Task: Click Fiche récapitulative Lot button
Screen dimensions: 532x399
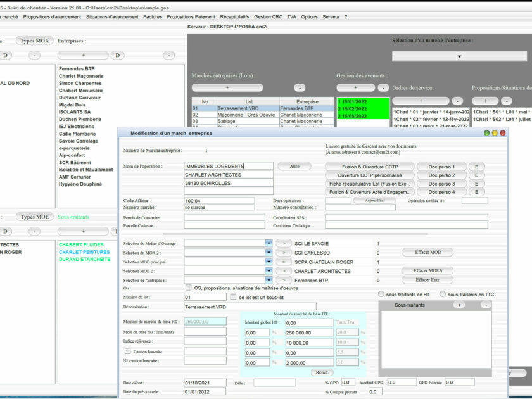Action: tap(370, 184)
